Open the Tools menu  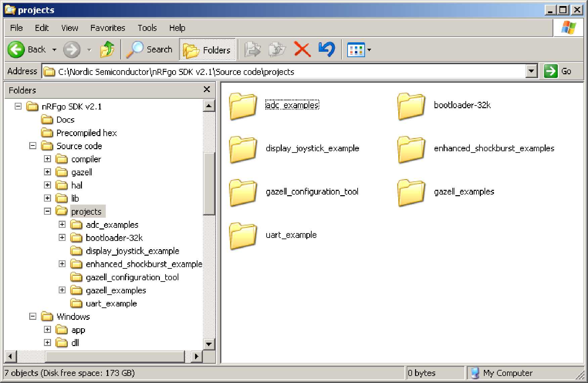click(147, 28)
